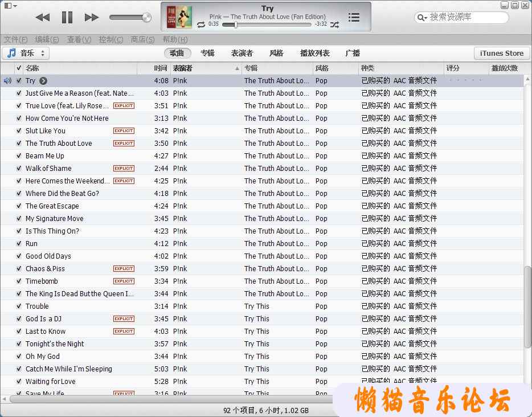This screenshot has width=532, height=417.
Task: Open the 控制(C) menu
Action: tap(111, 40)
